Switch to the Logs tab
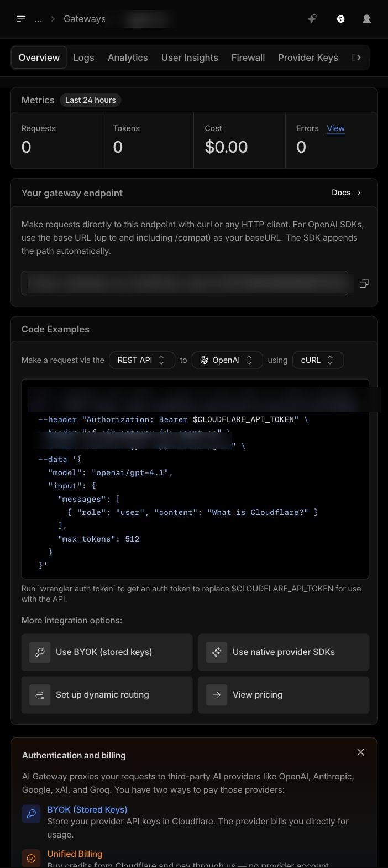This screenshot has width=388, height=868. pyautogui.click(x=83, y=58)
